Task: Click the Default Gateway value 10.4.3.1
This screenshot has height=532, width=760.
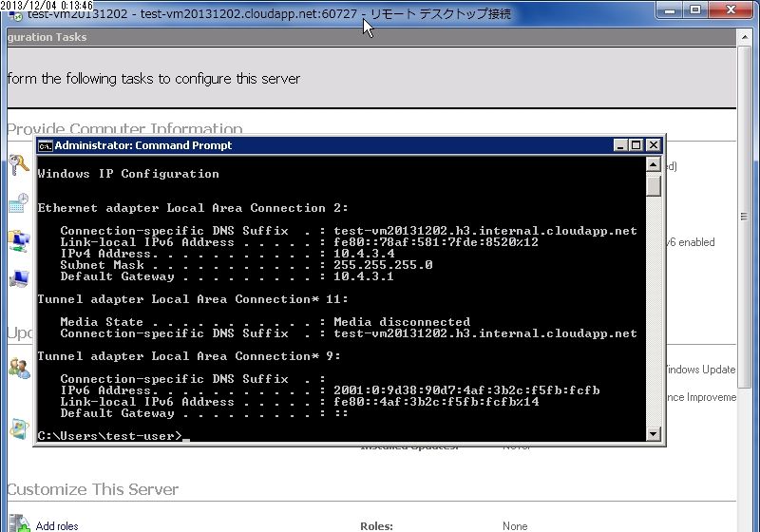Action: tap(364, 276)
